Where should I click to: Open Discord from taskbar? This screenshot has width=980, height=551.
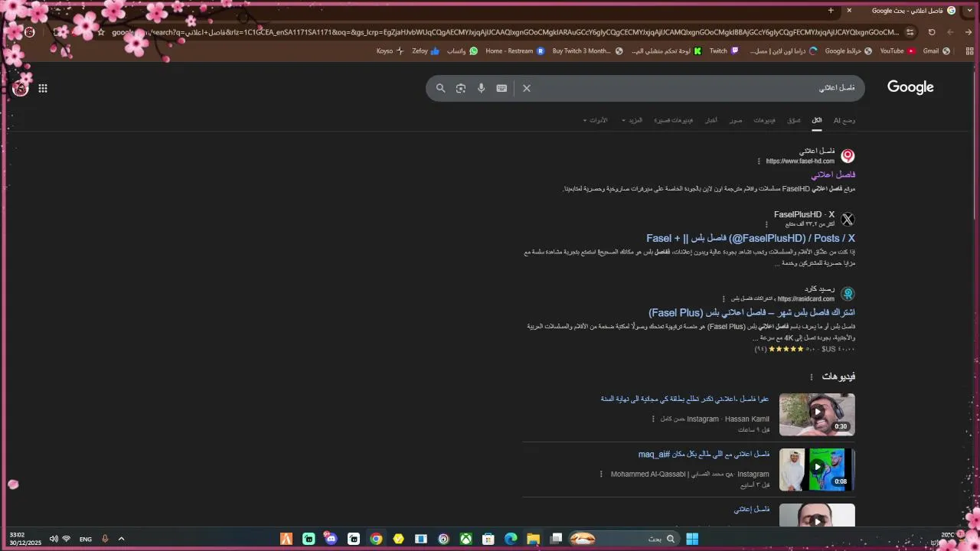[x=331, y=539]
